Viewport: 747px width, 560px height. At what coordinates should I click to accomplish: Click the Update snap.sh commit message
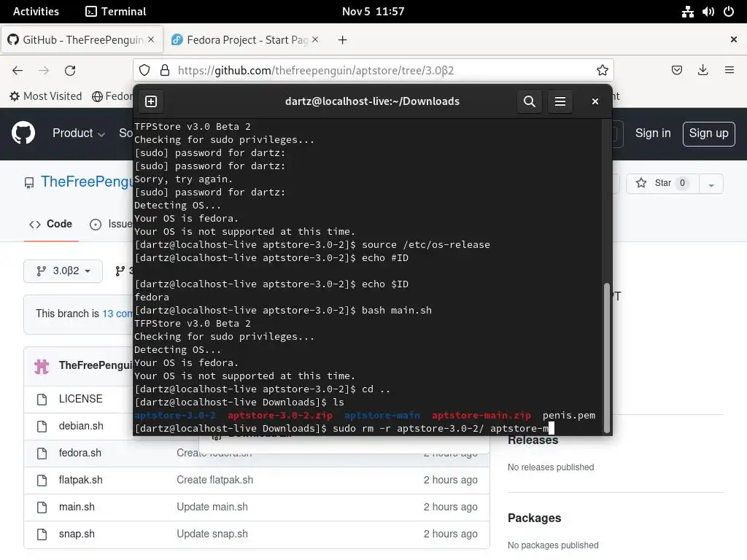(x=212, y=534)
